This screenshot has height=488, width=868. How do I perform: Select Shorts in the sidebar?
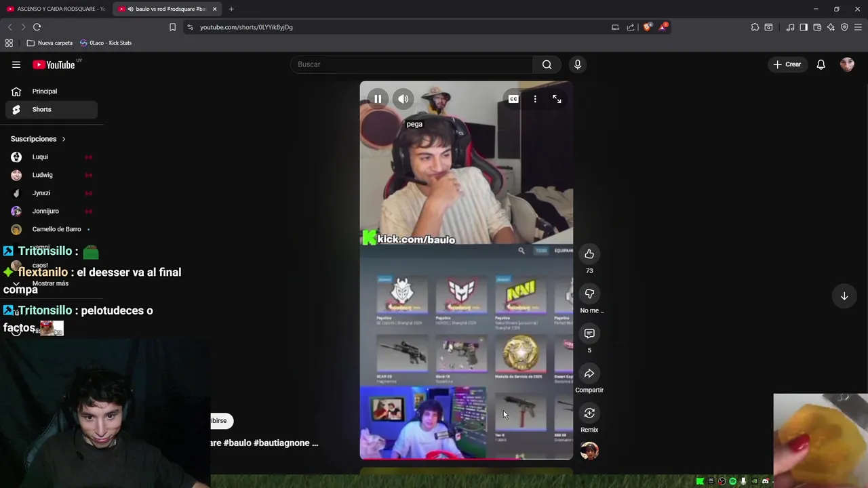[52, 109]
